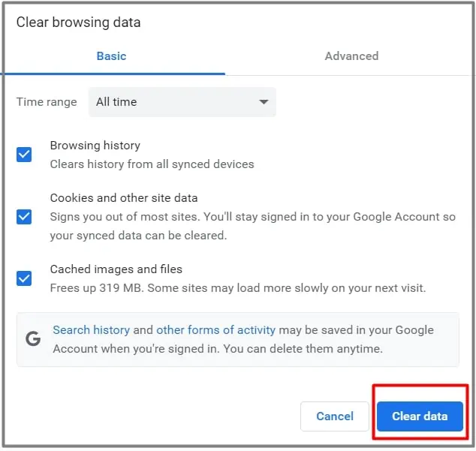Click the Browsing history label

pyautogui.click(x=95, y=146)
